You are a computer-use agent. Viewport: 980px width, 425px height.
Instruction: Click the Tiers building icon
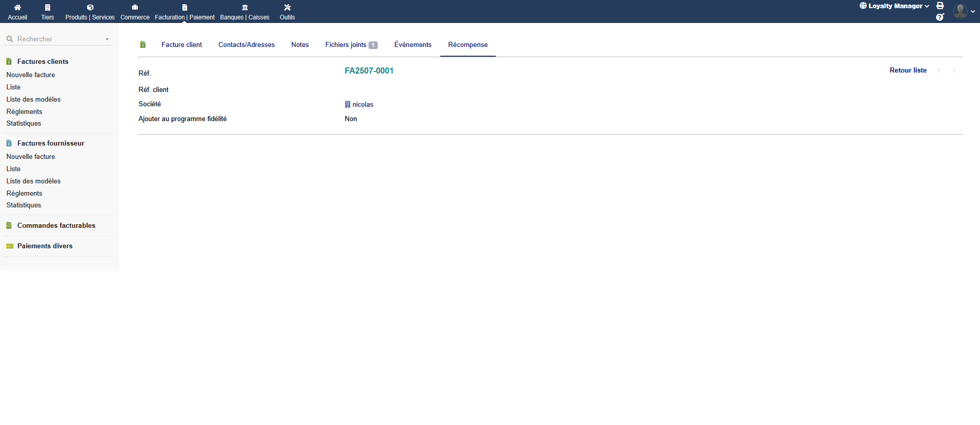pos(47,8)
